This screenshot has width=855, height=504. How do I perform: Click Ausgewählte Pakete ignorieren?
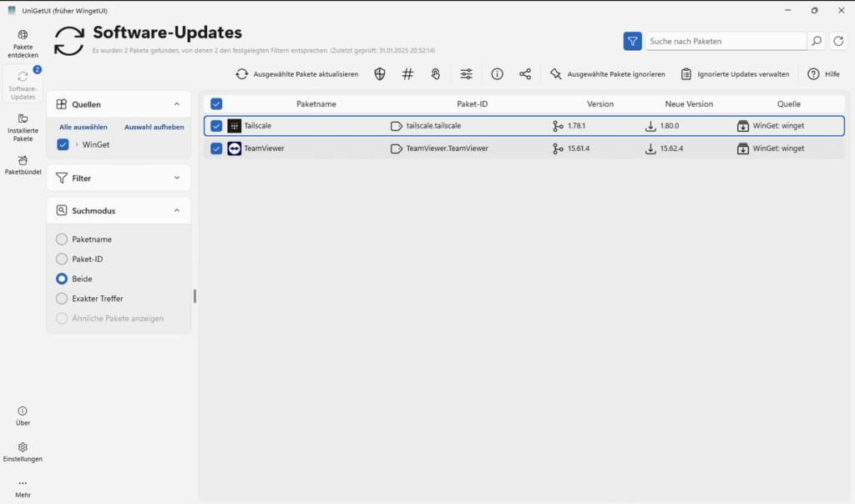(x=608, y=74)
